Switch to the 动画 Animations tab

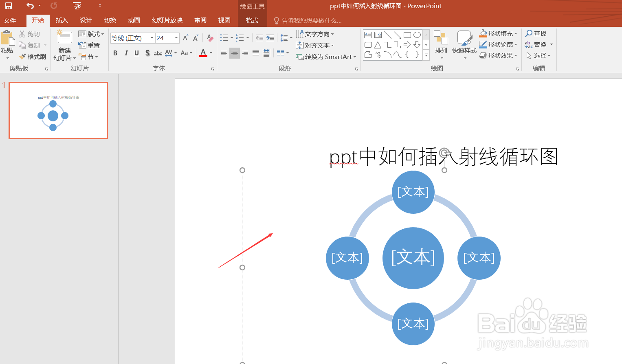134,20
